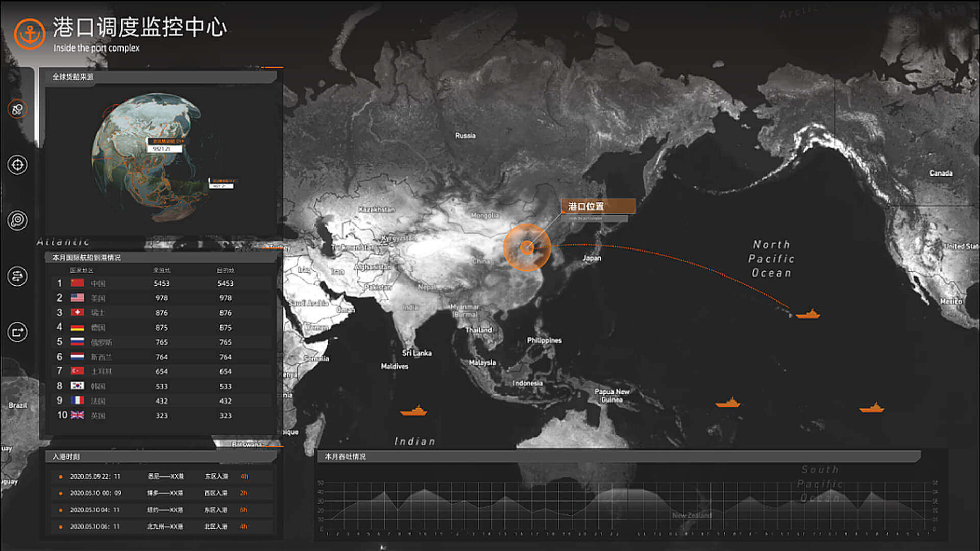Select the ship icon in Indian Ocean

coord(413,411)
